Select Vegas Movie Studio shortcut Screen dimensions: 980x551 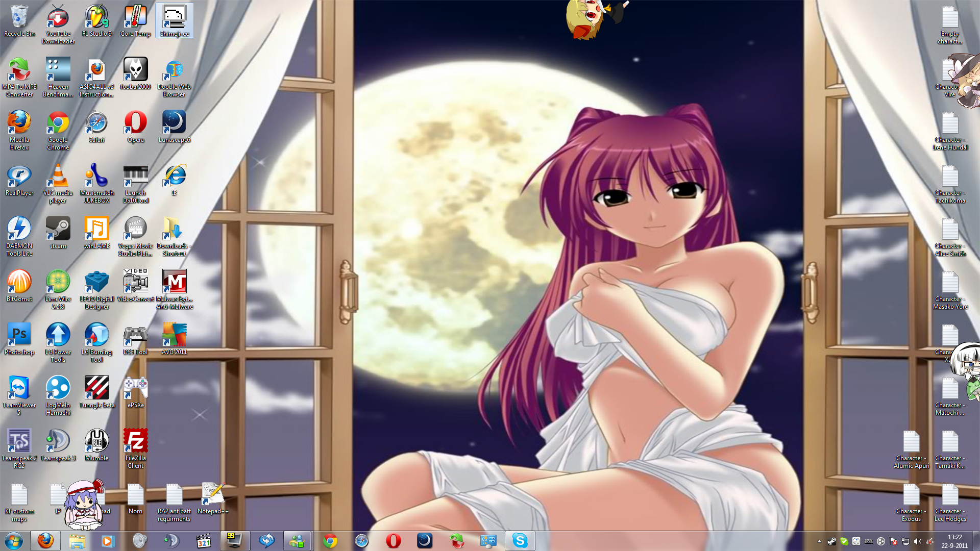pyautogui.click(x=135, y=236)
